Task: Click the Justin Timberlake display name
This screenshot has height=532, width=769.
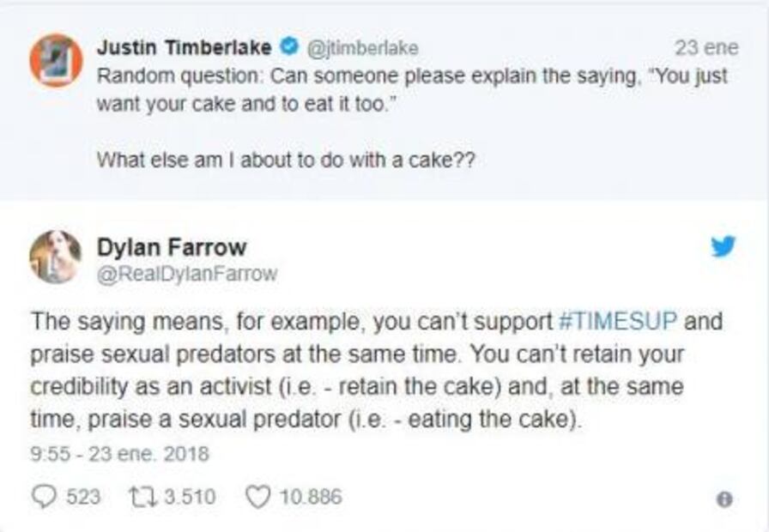Action: [x=184, y=47]
